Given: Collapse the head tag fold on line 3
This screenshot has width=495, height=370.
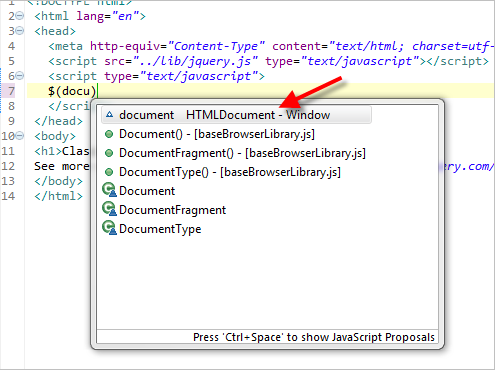Looking at the screenshot, I should pos(20,31).
